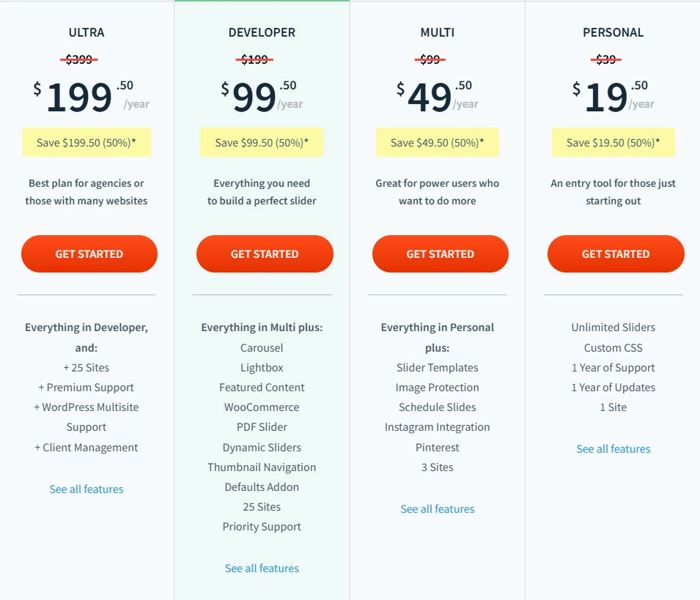
Task: Click the large 99 Developer price
Action: pyautogui.click(x=254, y=97)
